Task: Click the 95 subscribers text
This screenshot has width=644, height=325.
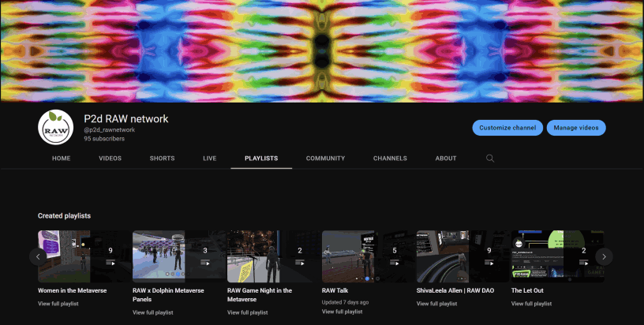Action: (x=104, y=139)
